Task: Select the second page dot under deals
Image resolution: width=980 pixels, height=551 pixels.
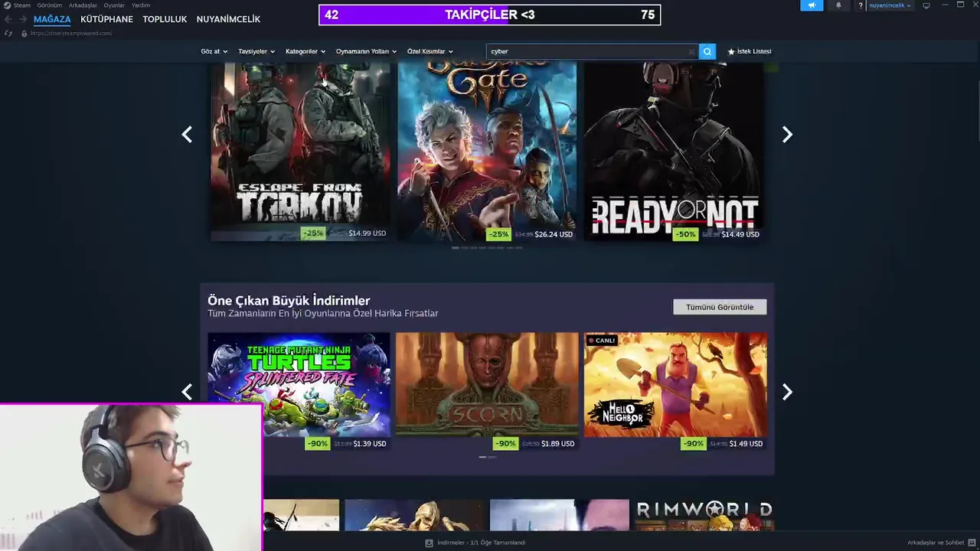Action: coord(492,457)
